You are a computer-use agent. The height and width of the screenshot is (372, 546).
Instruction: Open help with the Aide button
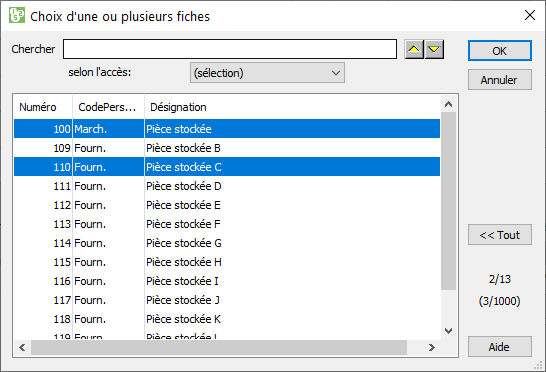point(500,347)
